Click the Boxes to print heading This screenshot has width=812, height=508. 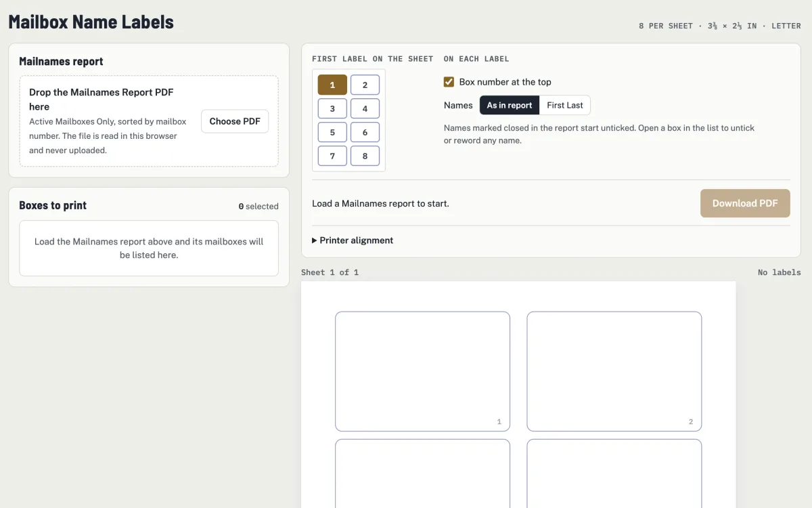pyautogui.click(x=53, y=205)
